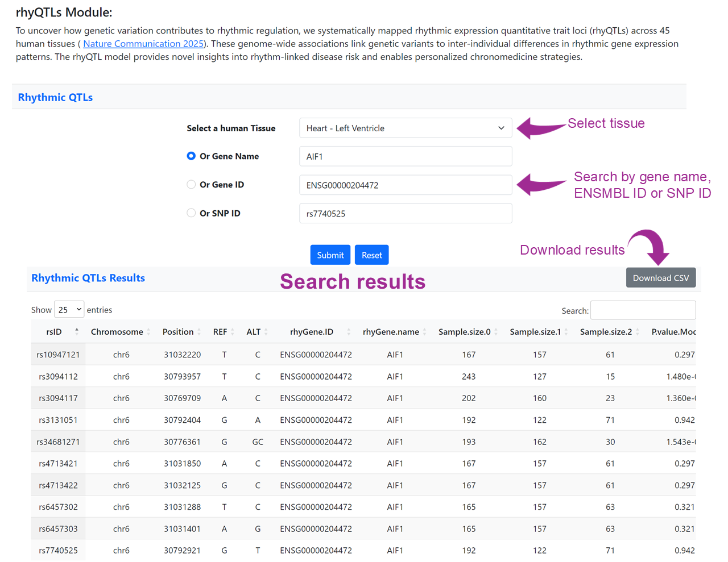Sort by Sample.size.1 column header

click(535, 332)
